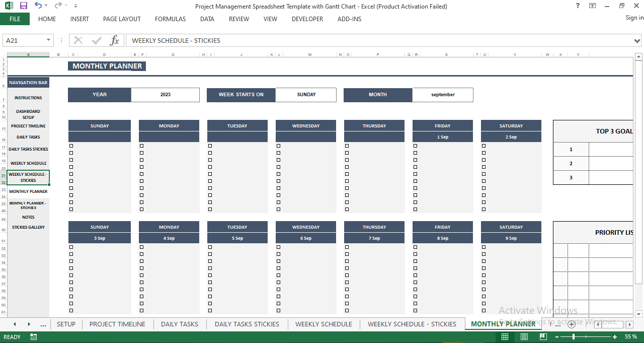Click the macro recording icon in status bar

click(x=33, y=336)
